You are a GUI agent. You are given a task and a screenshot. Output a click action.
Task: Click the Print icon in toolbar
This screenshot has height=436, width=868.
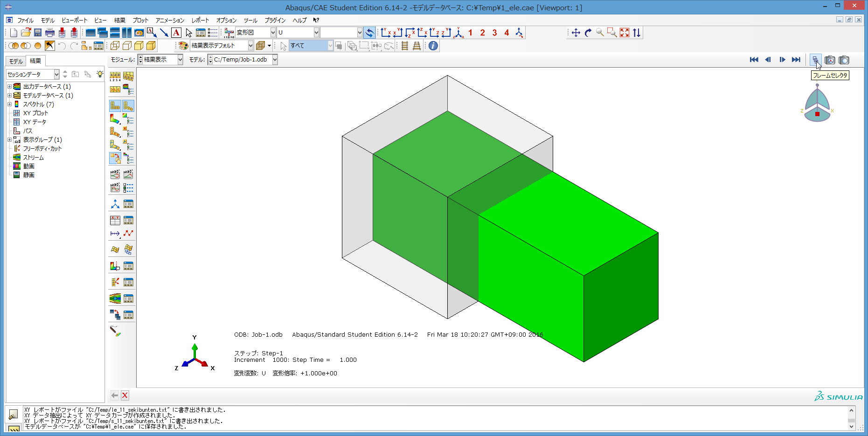[50, 33]
